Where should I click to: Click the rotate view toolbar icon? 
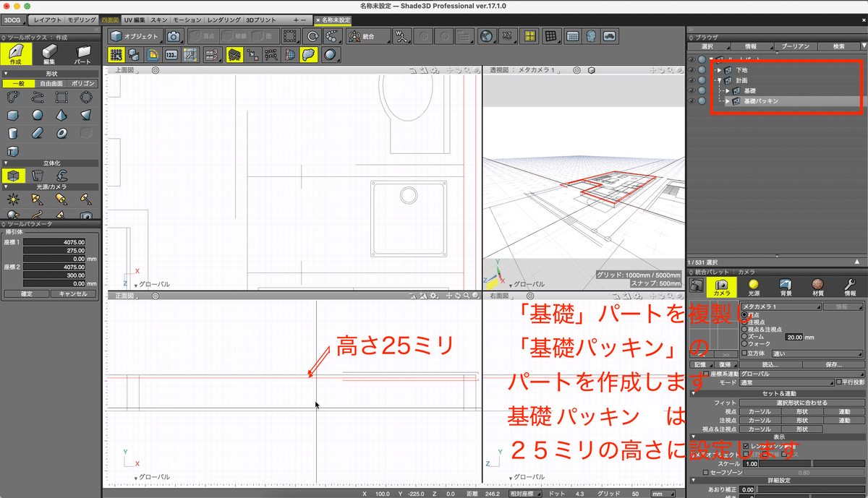pos(312,36)
